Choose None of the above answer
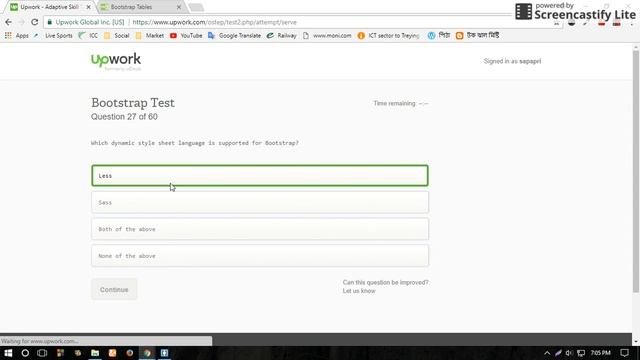Viewport: 640px width, 360px height. pyautogui.click(x=260, y=256)
